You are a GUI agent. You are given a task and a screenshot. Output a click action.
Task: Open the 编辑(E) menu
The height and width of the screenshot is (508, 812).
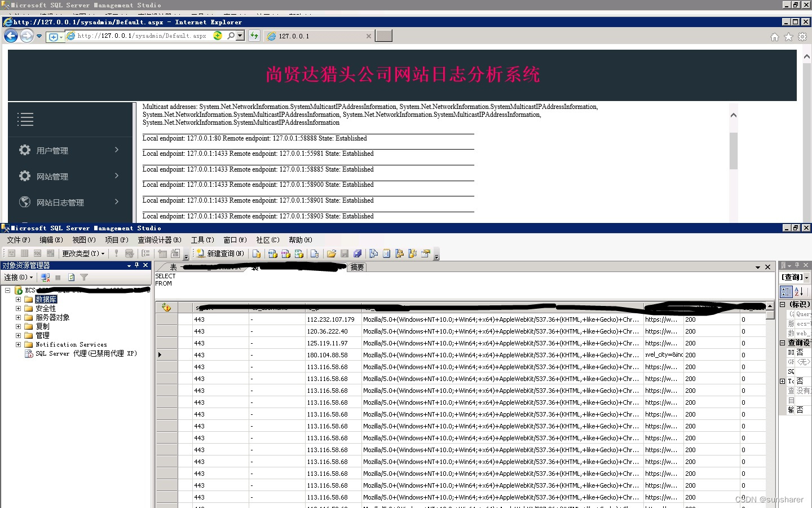[51, 240]
